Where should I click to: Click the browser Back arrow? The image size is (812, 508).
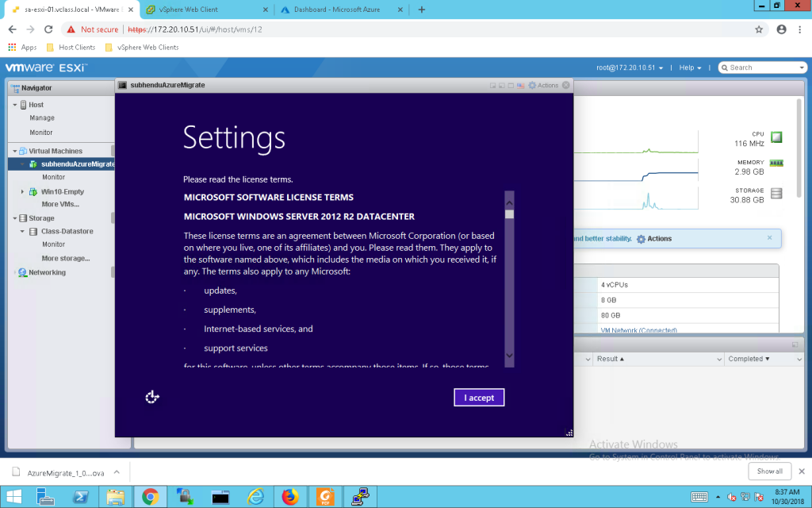point(13,29)
